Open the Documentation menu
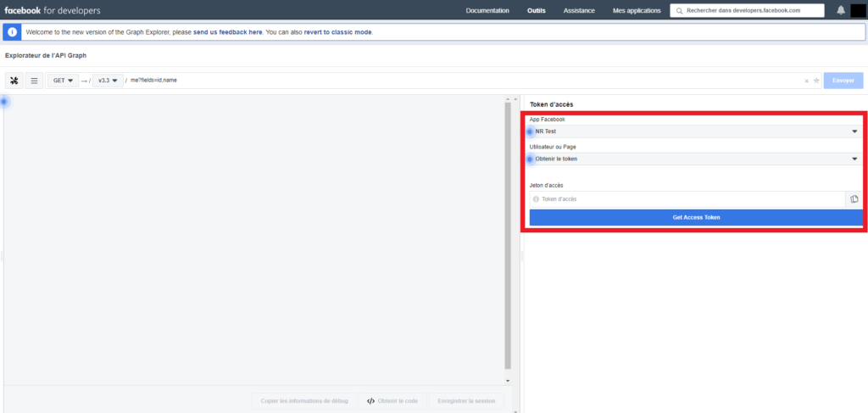 (x=487, y=11)
